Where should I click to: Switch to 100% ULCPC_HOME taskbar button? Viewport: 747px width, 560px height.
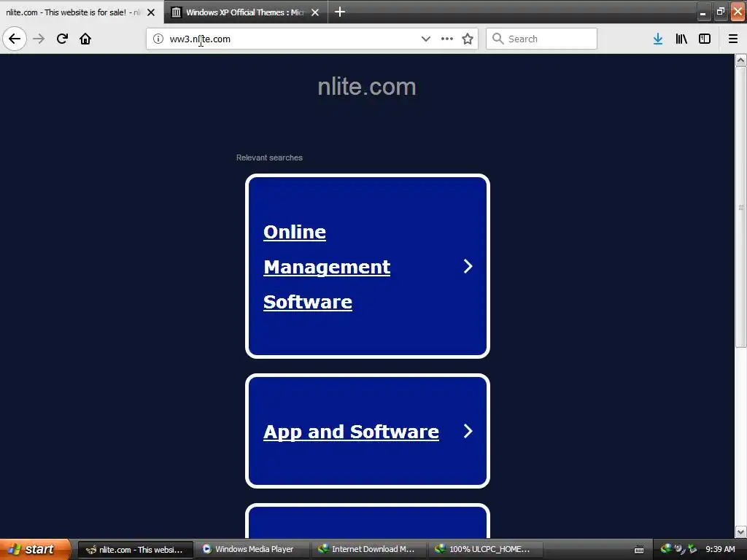pos(487,550)
